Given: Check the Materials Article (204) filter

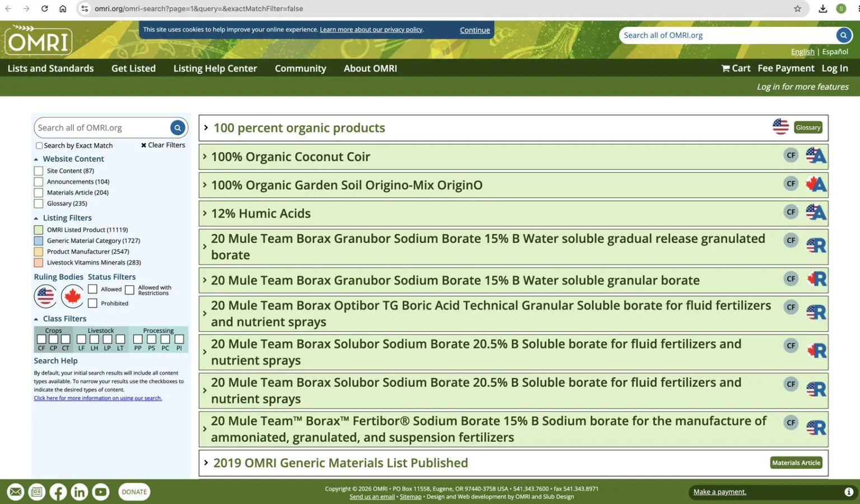Looking at the screenshot, I should tap(39, 192).
